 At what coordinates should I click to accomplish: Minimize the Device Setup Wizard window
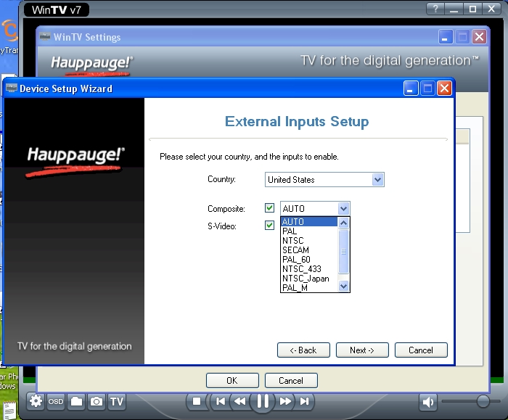(x=411, y=88)
